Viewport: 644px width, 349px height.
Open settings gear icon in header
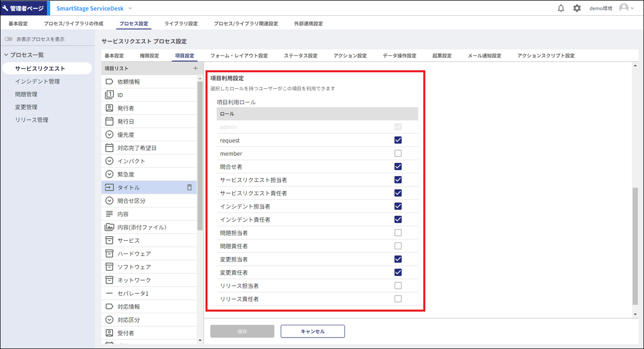pyautogui.click(x=577, y=8)
